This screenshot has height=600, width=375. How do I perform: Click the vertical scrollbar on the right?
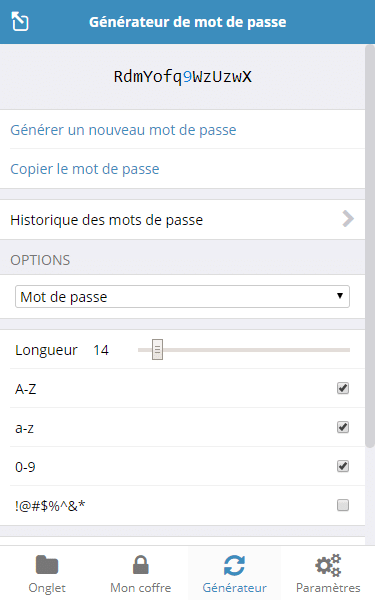(370, 245)
